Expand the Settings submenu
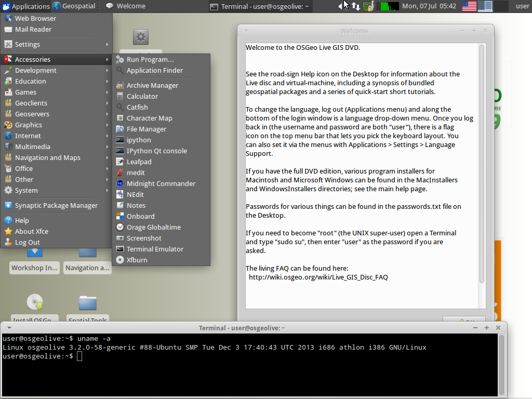 tap(56, 45)
